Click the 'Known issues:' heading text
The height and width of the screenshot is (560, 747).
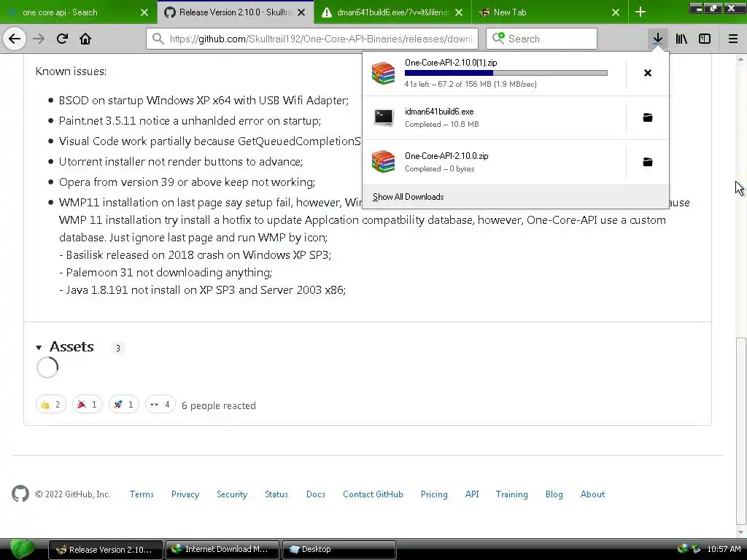tap(71, 71)
